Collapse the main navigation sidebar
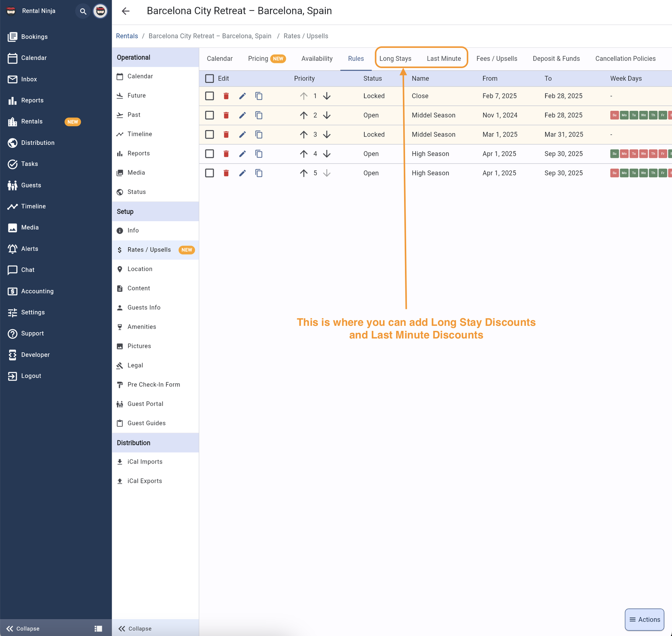The height and width of the screenshot is (636, 672). click(23, 628)
